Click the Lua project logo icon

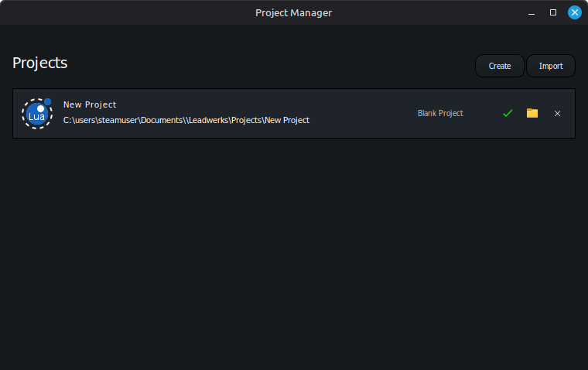36,114
